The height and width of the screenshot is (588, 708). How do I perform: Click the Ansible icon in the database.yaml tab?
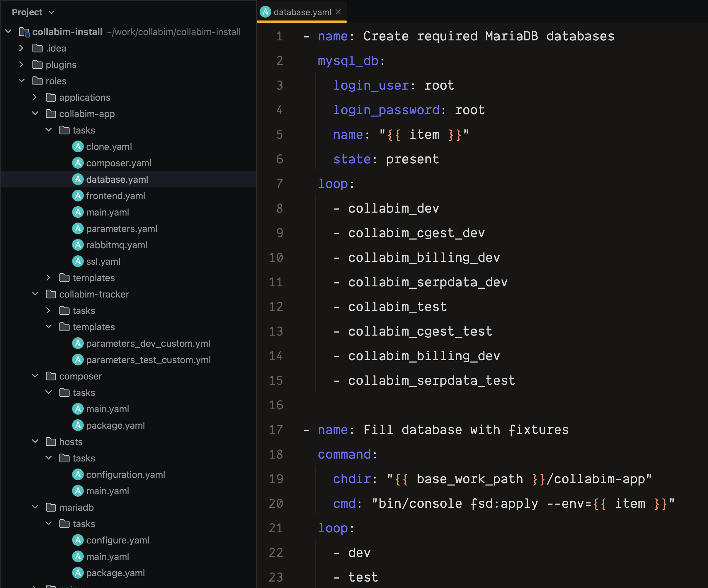pos(265,12)
